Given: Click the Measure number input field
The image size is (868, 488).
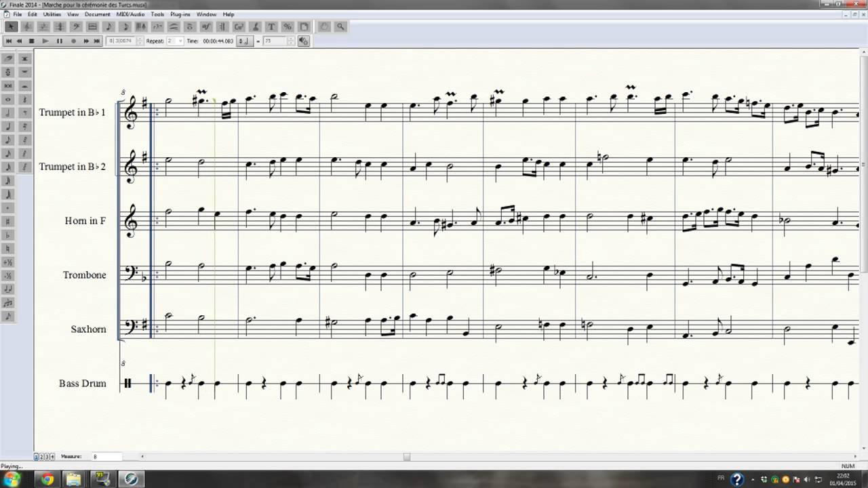Looking at the screenshot, I should 106,457.
